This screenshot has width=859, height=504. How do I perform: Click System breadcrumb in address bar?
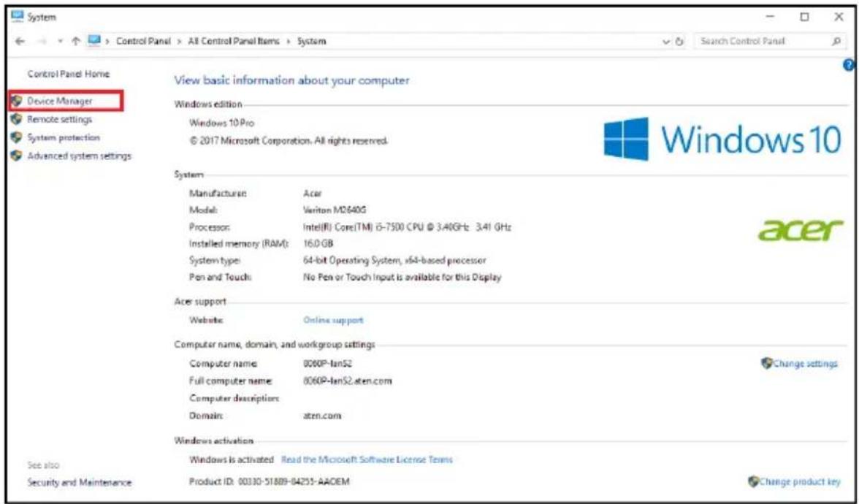[312, 41]
